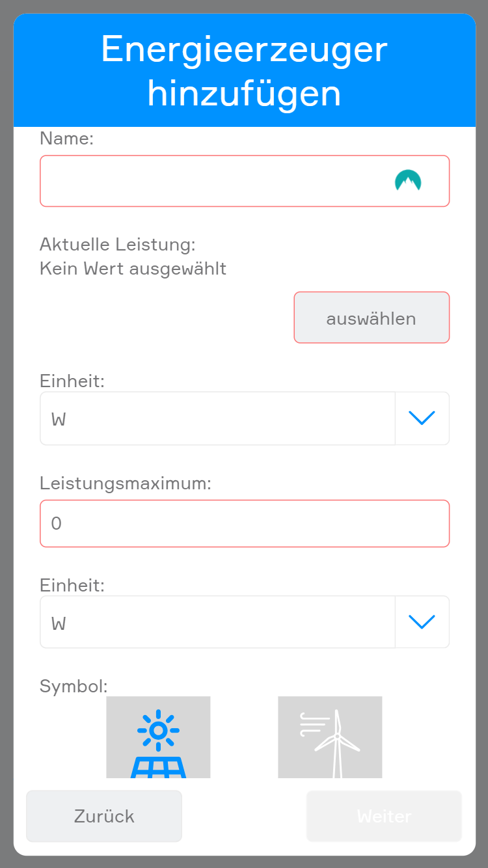Click the Weiter button
The image size is (488, 868).
384,816
